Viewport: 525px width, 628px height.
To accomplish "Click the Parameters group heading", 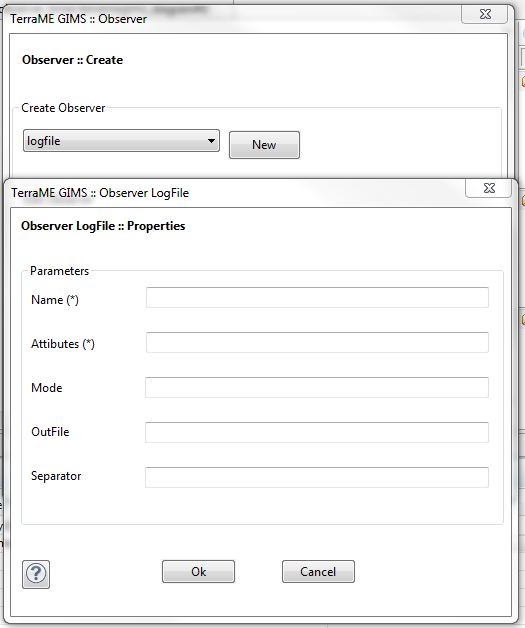I will pos(59,271).
